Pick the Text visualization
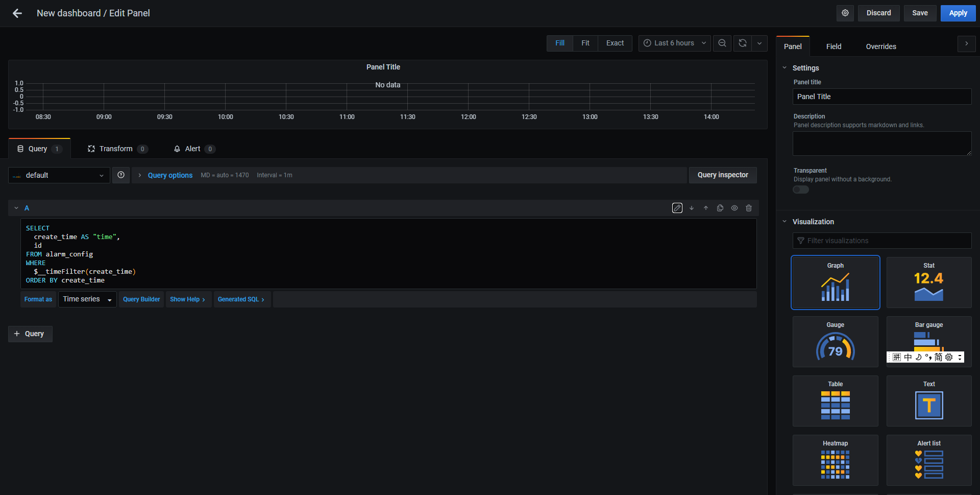Image resolution: width=980 pixels, height=495 pixels. point(929,401)
